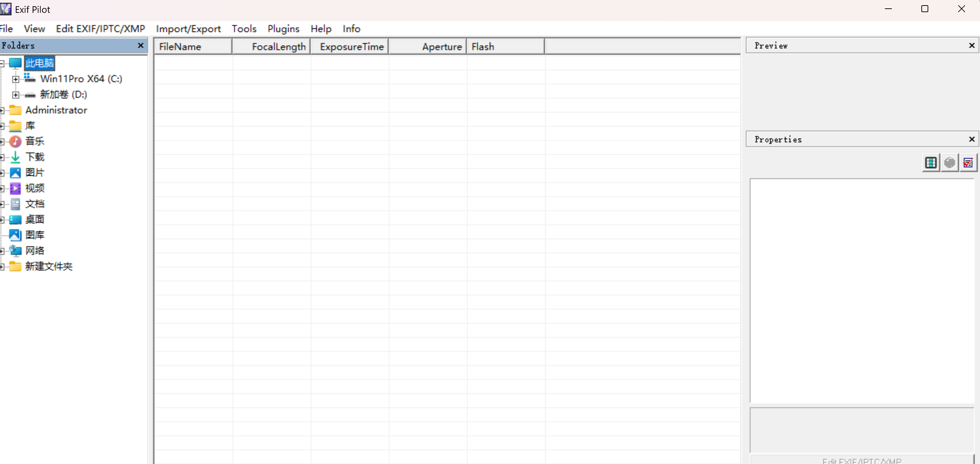
Task: Sort by the Aperture column header
Action: coord(428,47)
